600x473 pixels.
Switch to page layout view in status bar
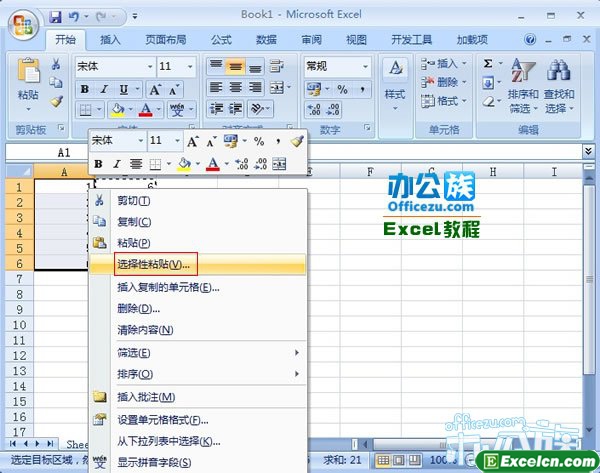398,460
